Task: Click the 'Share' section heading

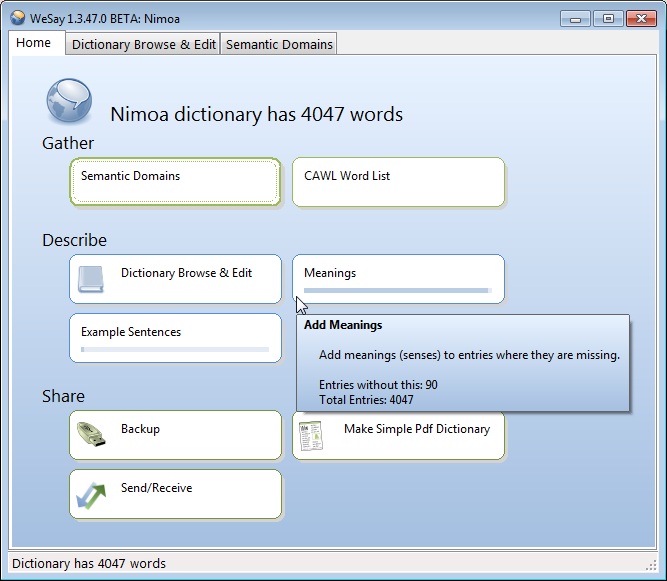Action: coord(63,396)
